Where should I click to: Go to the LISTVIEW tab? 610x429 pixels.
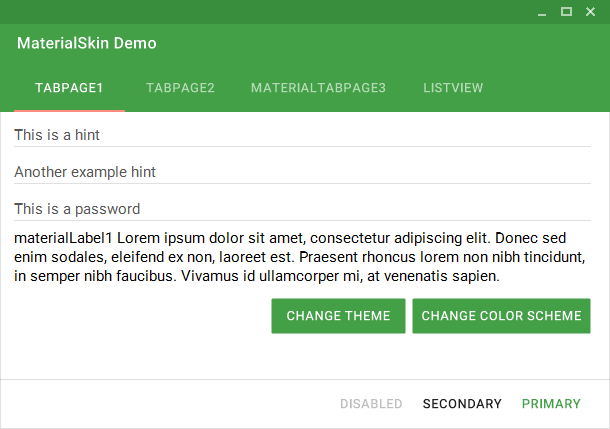453,88
